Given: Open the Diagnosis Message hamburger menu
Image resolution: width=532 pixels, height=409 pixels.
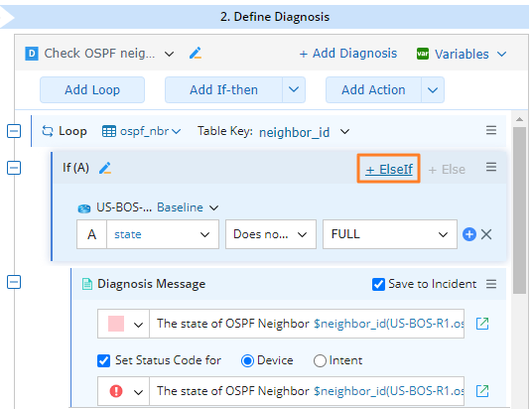Looking at the screenshot, I should (491, 284).
